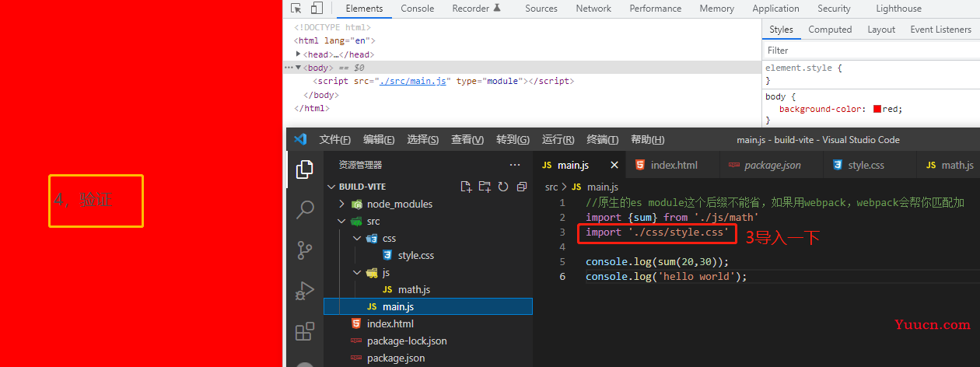Select main.js file in Explorer
Screen dimensions: 980x367
click(428, 306)
